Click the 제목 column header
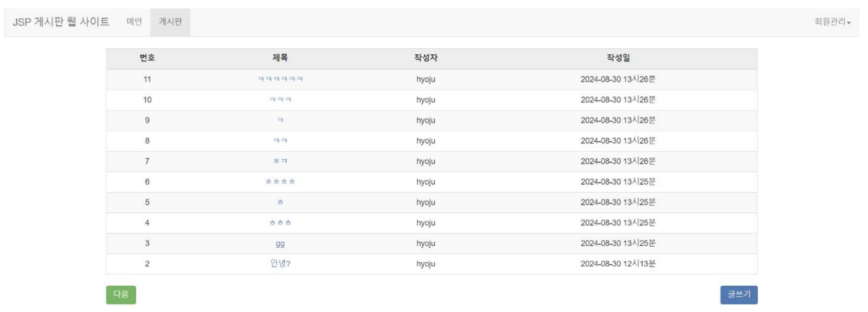Viewport: 868px width, 312px height. [280, 58]
